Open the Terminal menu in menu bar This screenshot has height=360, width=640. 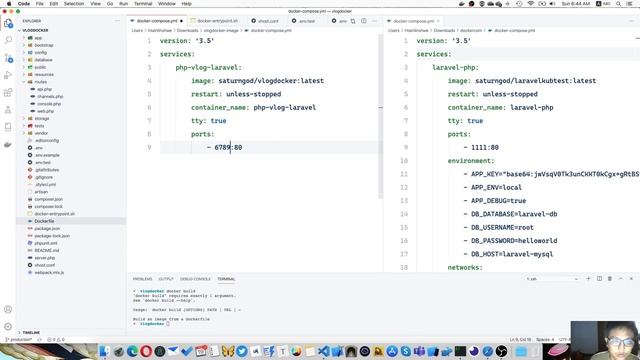click(143, 4)
